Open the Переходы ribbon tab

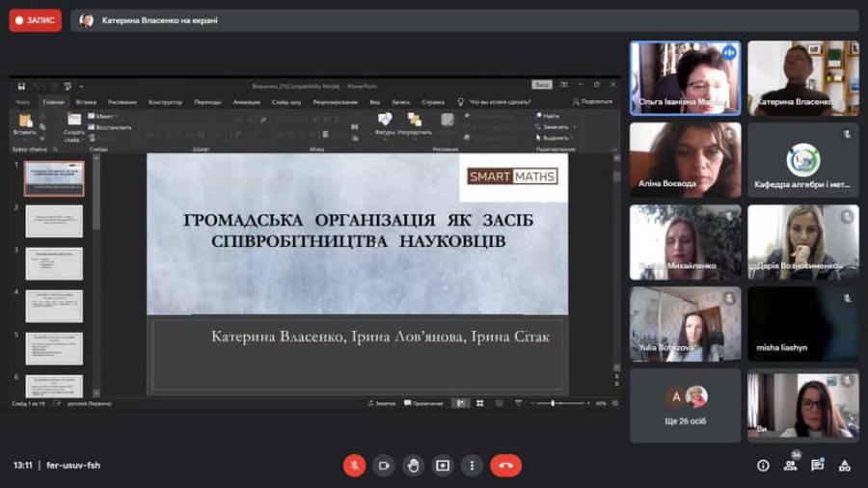[x=207, y=102]
